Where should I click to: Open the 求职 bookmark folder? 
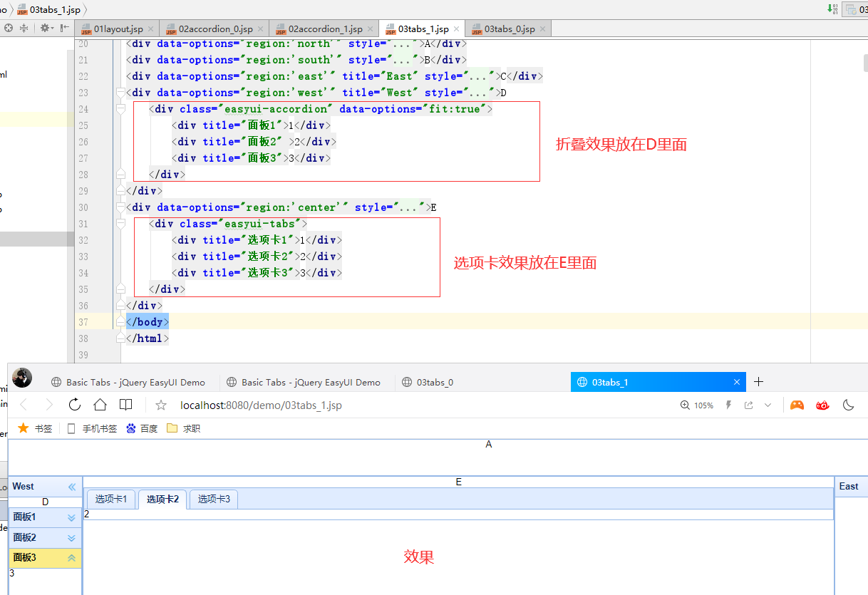pos(183,428)
